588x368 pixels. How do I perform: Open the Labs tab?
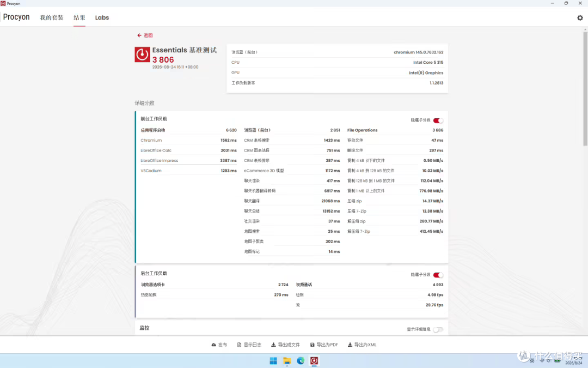pos(102,17)
